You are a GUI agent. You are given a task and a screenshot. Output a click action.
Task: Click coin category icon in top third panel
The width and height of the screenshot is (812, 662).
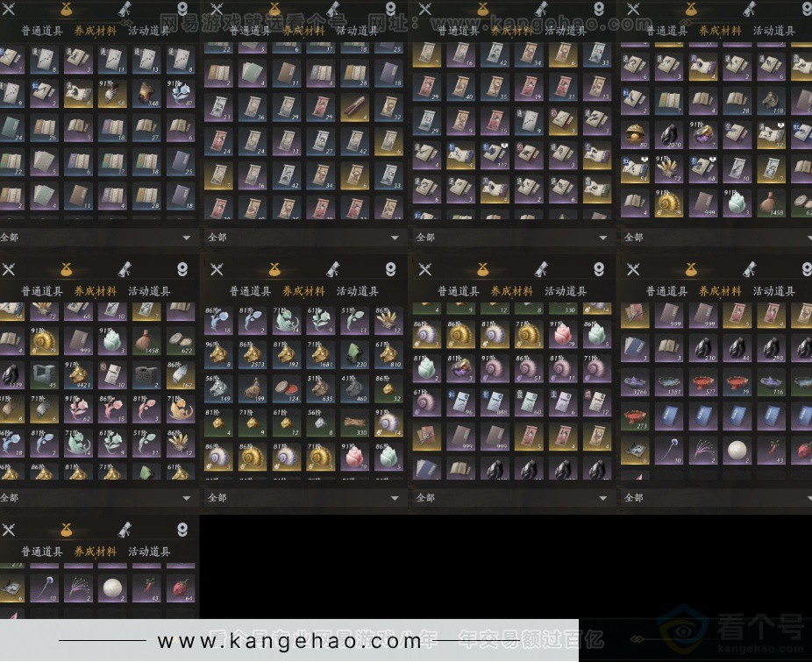tap(599, 8)
